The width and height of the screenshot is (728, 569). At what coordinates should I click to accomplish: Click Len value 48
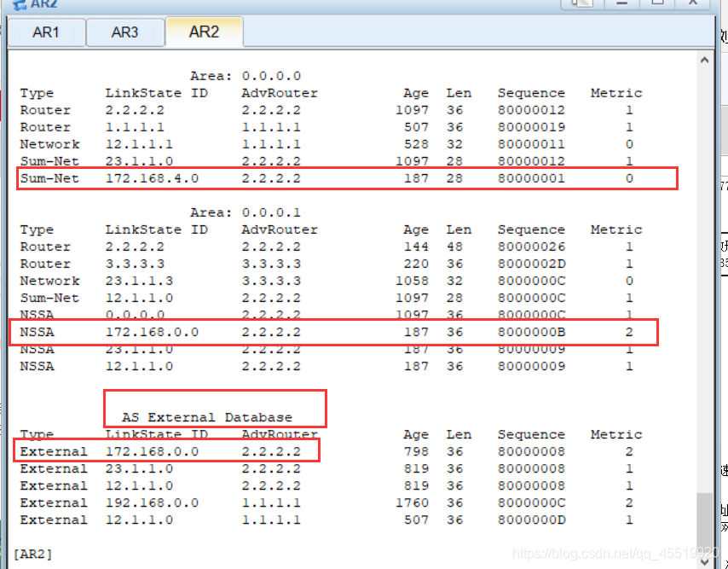coord(454,247)
